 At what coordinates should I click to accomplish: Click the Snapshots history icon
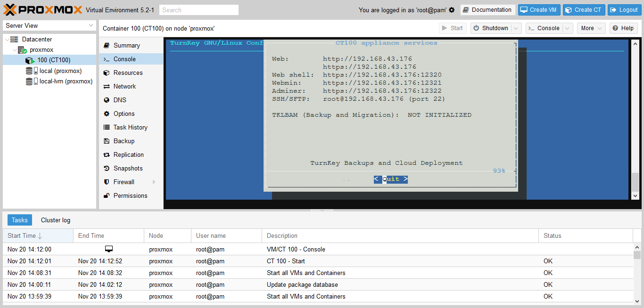(107, 169)
